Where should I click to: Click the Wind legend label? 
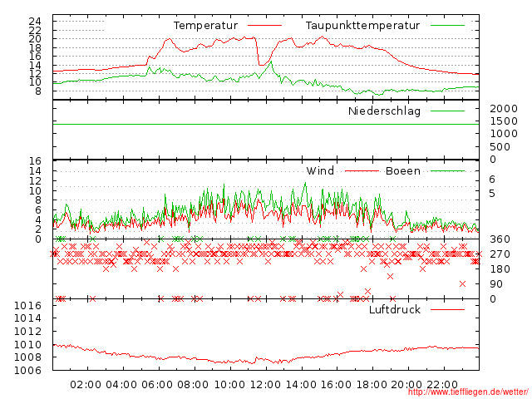point(320,170)
